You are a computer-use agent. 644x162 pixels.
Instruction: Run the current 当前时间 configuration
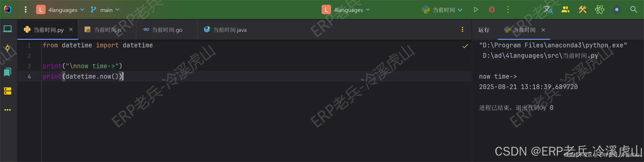coord(476,10)
